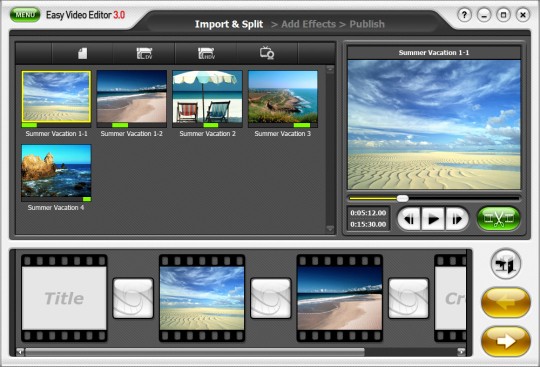Select the Title frame in storyboard
The image size is (540, 367).
pos(64,298)
